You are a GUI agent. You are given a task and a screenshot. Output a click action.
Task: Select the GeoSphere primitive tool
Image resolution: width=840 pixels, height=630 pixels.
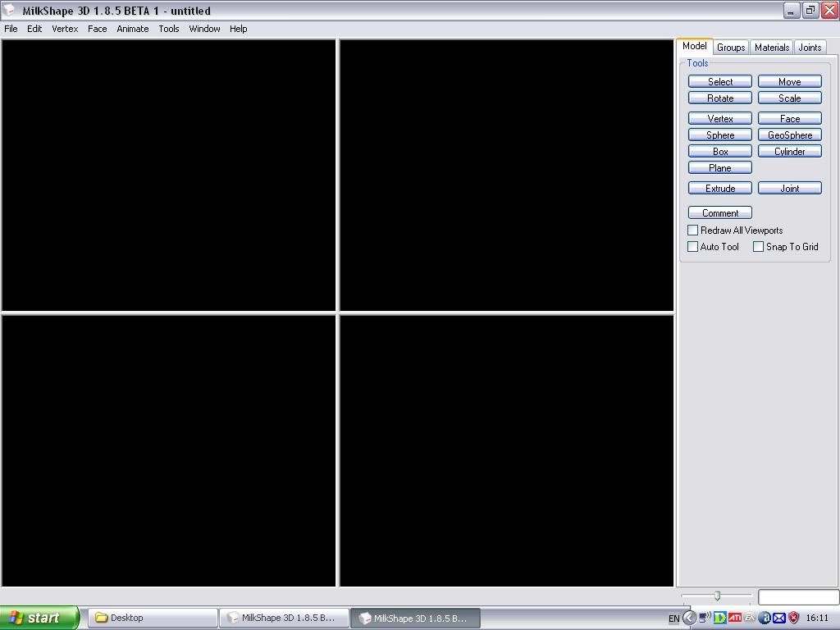click(790, 135)
